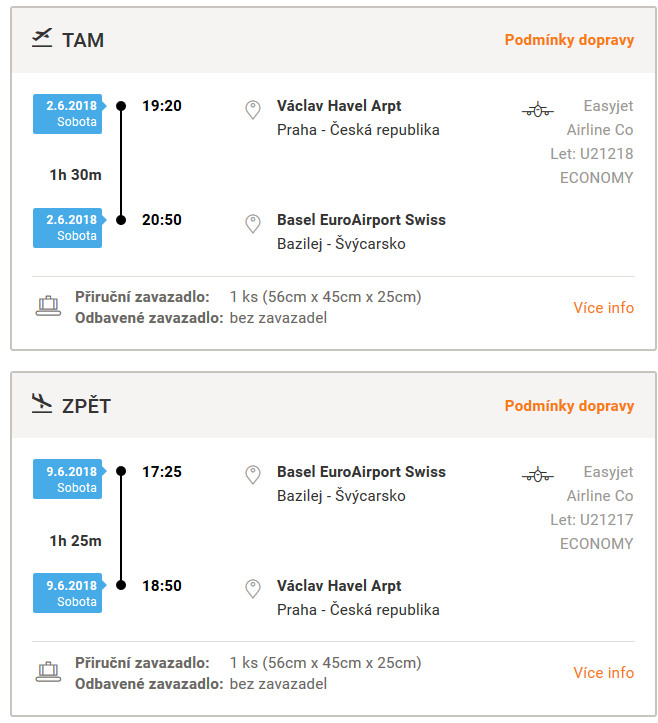Click the airplane icon next to flight U21218

[x=538, y=109]
